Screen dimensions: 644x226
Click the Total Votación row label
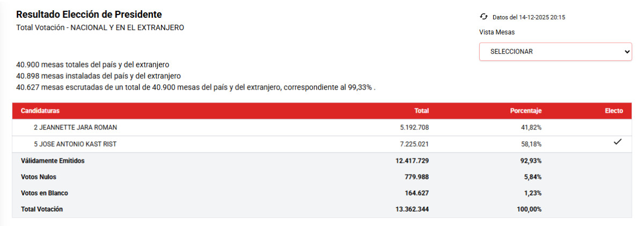tap(42, 209)
